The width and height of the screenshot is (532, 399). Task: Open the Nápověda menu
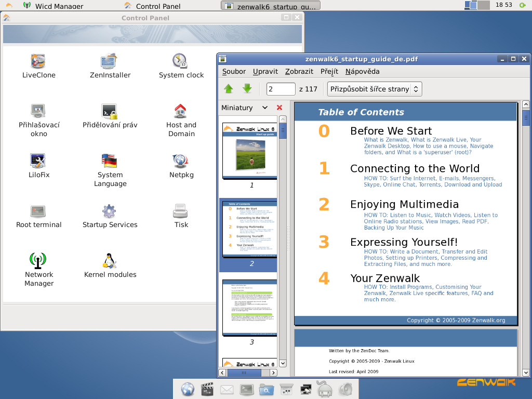tap(362, 71)
